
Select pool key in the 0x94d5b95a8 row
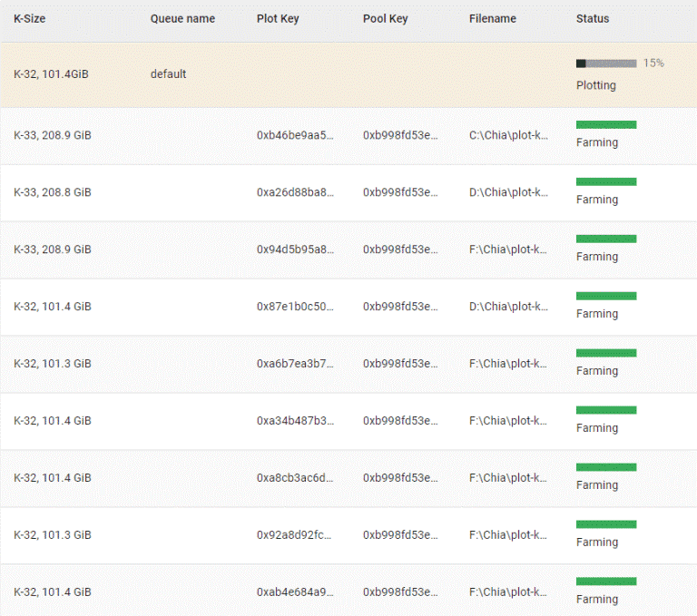pyautogui.click(x=400, y=249)
